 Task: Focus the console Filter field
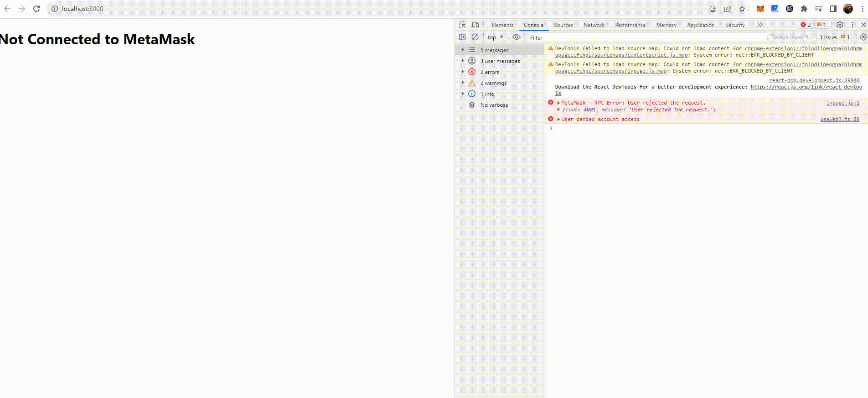click(x=647, y=37)
